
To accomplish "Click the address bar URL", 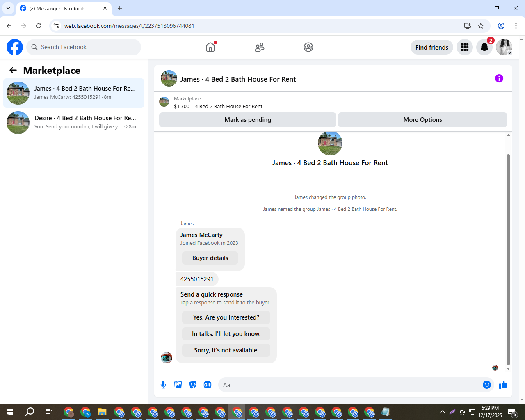I will tap(129, 26).
